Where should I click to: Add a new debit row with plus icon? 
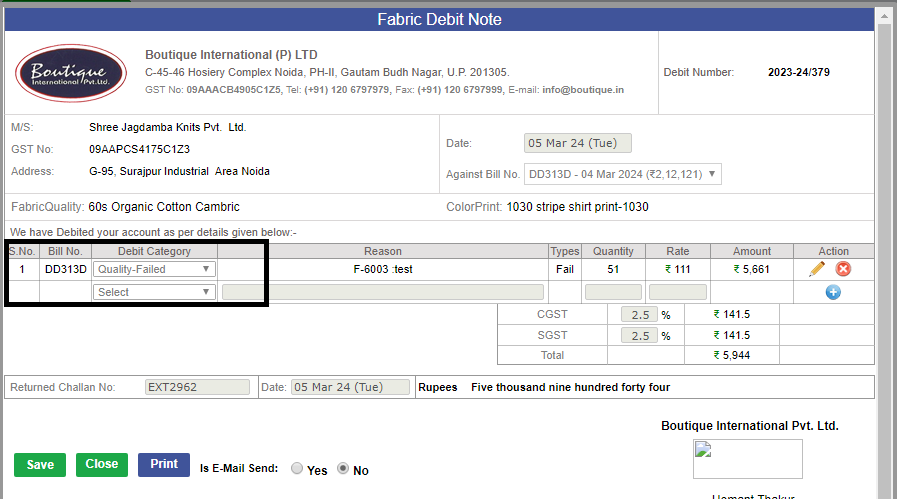pyautogui.click(x=833, y=292)
